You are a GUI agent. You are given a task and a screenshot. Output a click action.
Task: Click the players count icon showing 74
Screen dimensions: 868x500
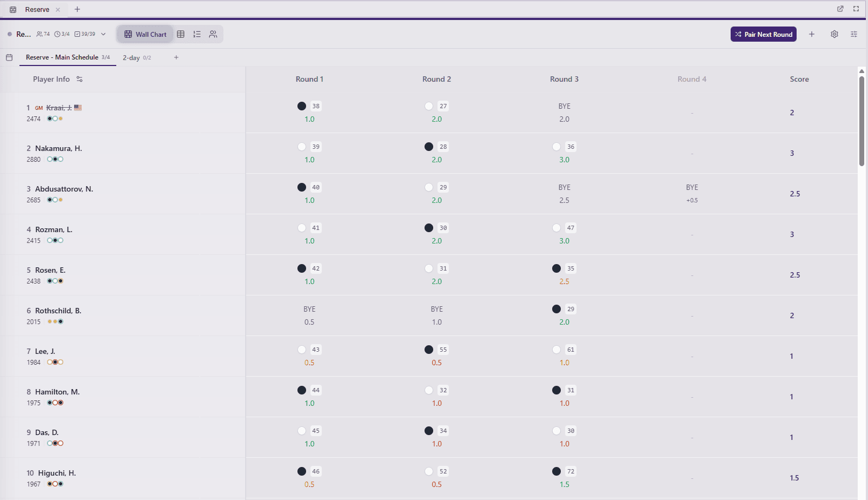pyautogui.click(x=42, y=34)
